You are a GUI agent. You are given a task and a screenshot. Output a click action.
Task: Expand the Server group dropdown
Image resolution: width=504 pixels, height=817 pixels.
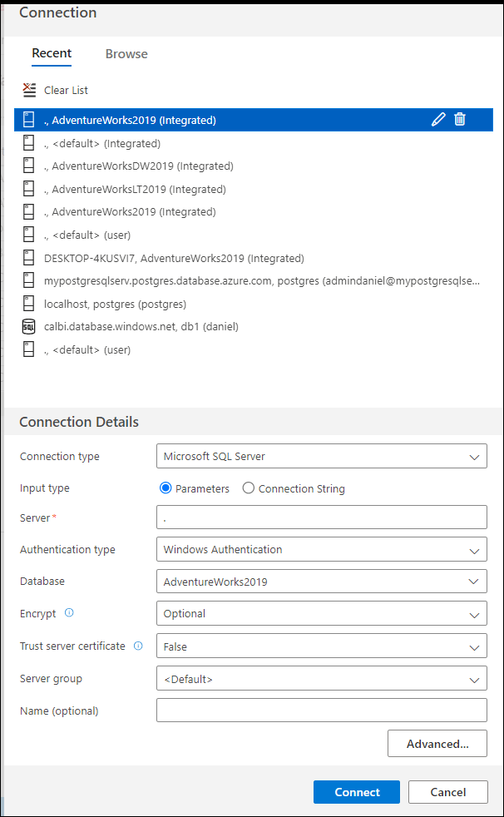pyautogui.click(x=321, y=679)
